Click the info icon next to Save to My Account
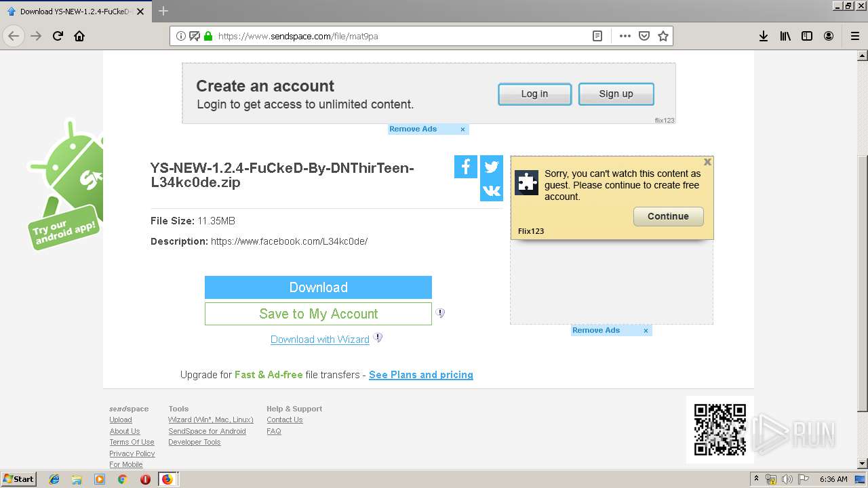Image resolution: width=868 pixels, height=488 pixels. click(x=440, y=313)
